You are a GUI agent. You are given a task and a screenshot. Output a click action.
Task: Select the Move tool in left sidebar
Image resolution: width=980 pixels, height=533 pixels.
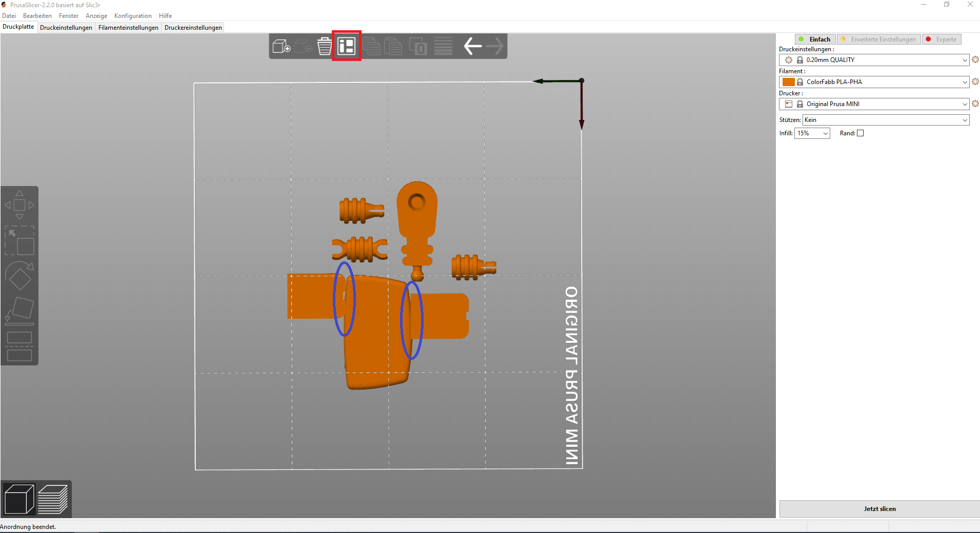(19, 205)
